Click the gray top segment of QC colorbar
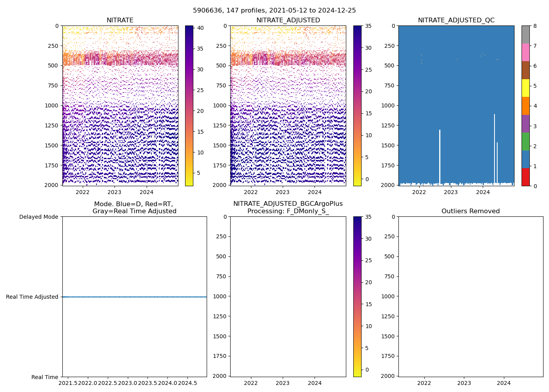This screenshot has height=392, width=549. (x=525, y=34)
